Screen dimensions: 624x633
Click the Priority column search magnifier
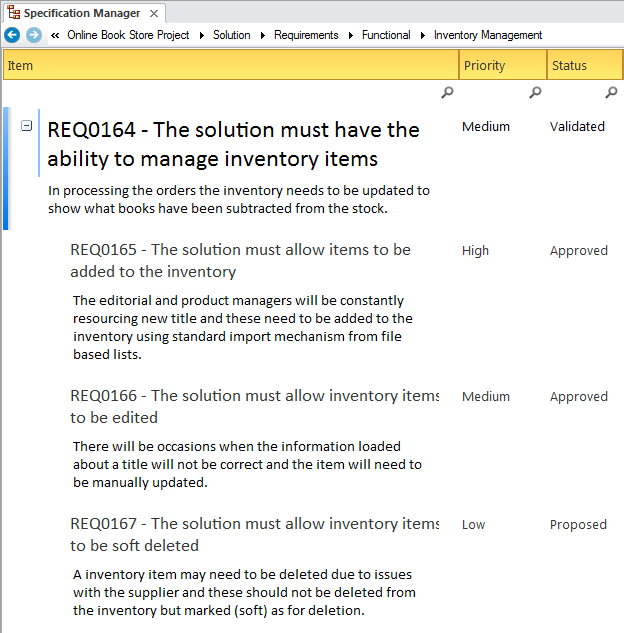(x=535, y=93)
